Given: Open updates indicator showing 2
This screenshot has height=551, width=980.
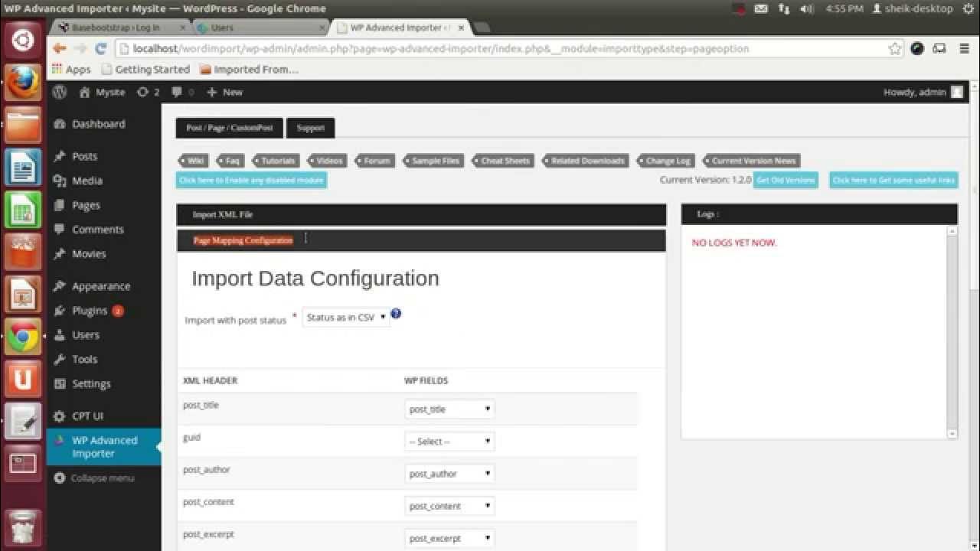Looking at the screenshot, I should pyautogui.click(x=148, y=92).
